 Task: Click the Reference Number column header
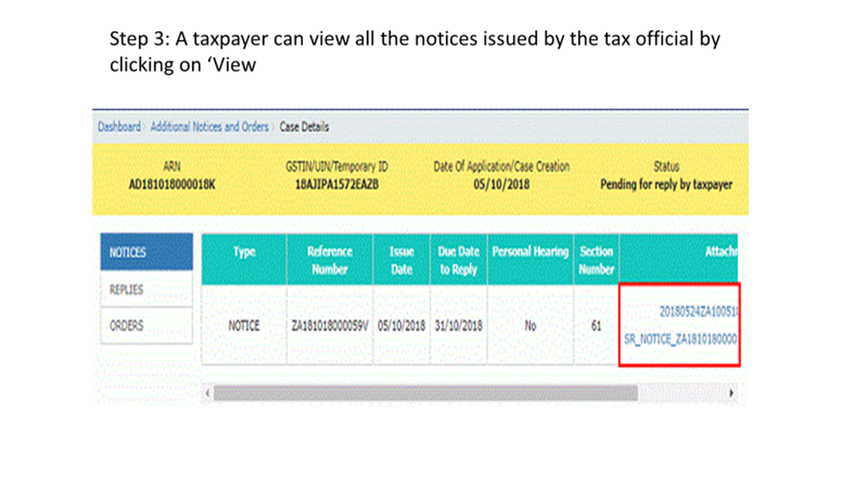coord(330,260)
